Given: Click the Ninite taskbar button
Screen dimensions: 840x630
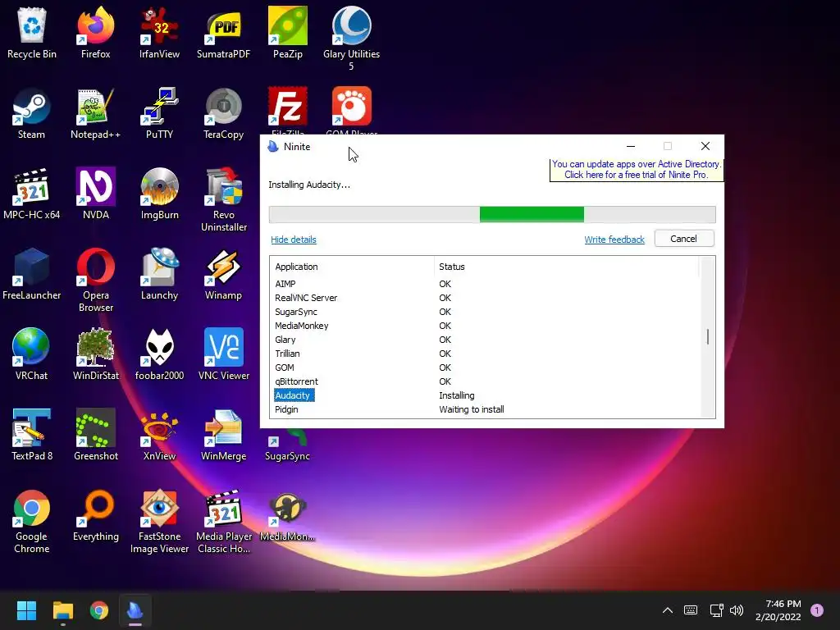Looking at the screenshot, I should [135, 610].
